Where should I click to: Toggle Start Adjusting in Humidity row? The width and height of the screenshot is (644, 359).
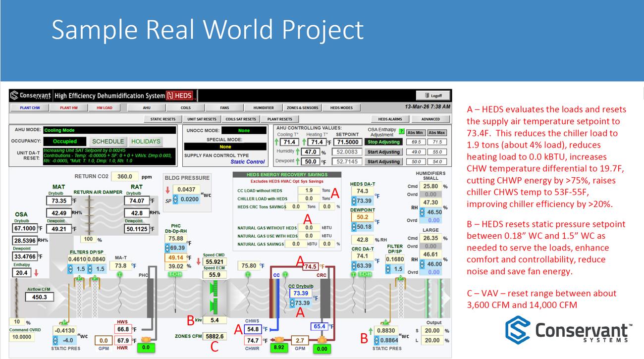point(382,152)
